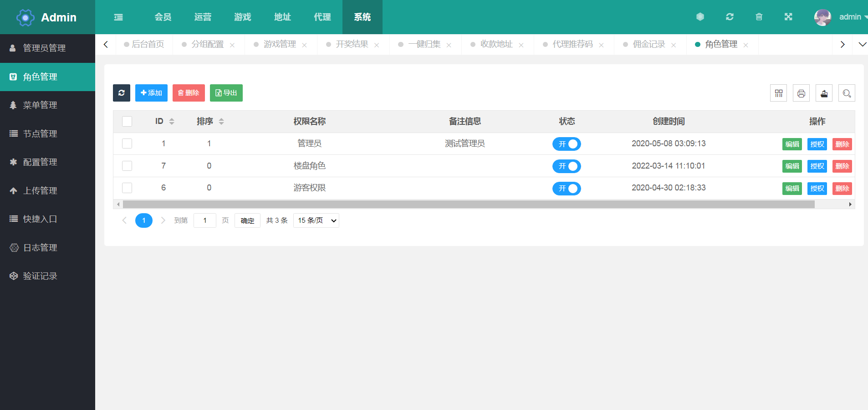Close the 角色管理 tab
The height and width of the screenshot is (410, 868).
(x=745, y=45)
